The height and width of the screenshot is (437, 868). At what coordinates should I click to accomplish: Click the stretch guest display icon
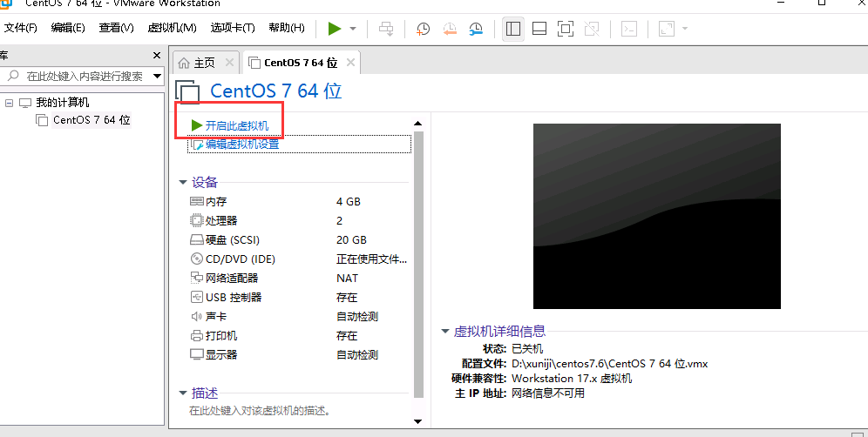[667, 29]
